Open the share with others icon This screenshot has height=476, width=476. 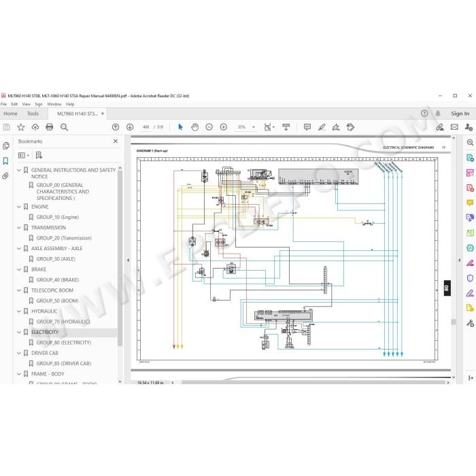[x=469, y=127]
